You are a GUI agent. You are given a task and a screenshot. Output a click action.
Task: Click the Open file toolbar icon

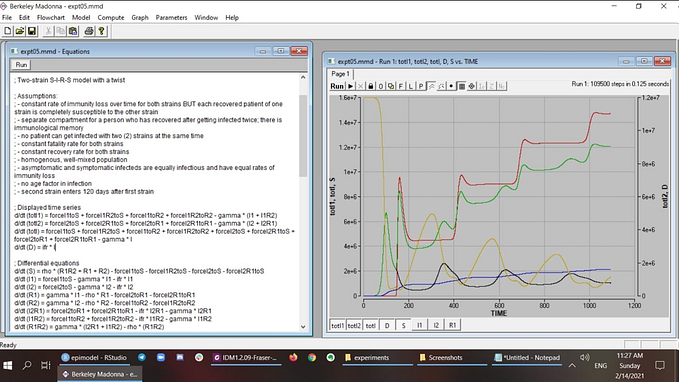click(19, 31)
